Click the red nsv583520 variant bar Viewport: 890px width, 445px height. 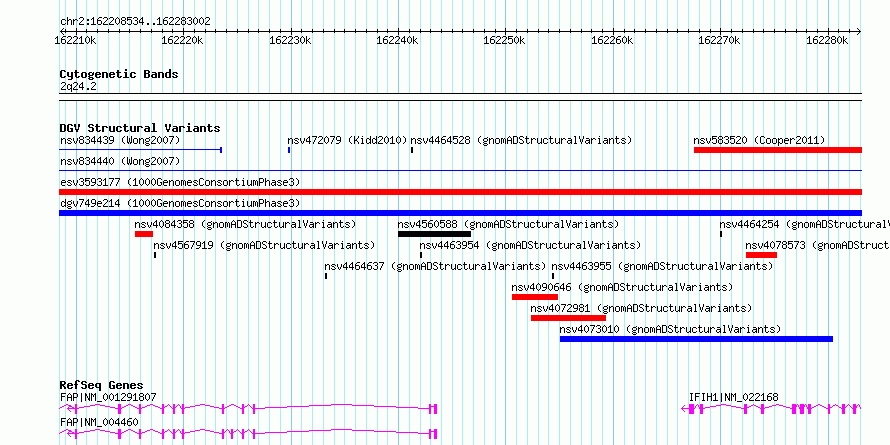pos(778,150)
